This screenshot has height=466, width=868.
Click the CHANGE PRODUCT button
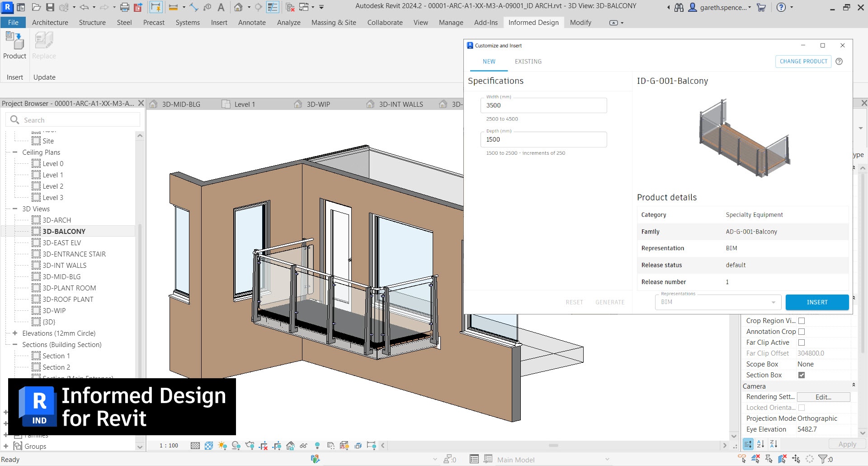pos(803,62)
